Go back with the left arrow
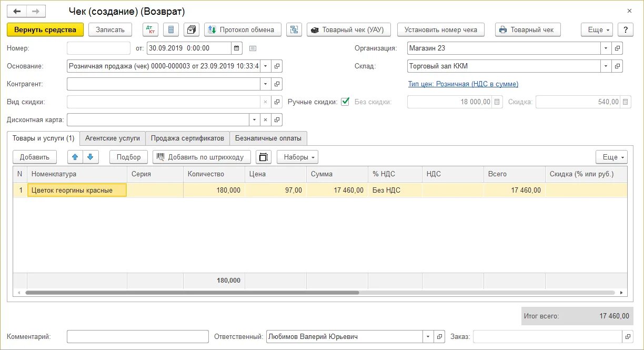Image resolution: width=644 pixels, height=350 pixels. click(17, 11)
